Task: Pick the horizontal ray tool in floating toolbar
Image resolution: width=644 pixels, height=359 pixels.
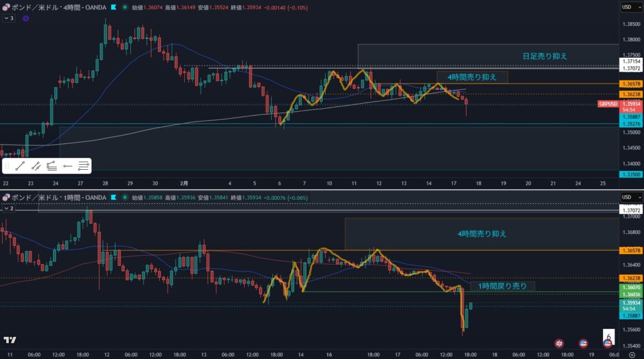Action: click(x=68, y=166)
